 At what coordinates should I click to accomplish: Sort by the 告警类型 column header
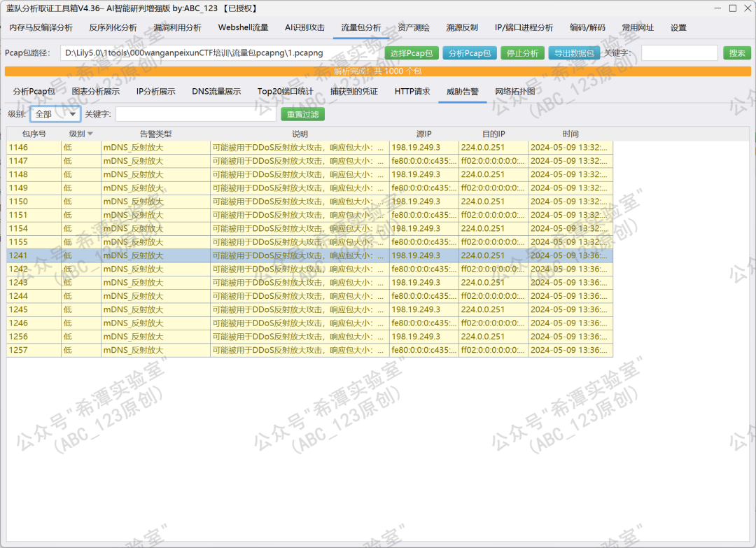click(x=155, y=134)
